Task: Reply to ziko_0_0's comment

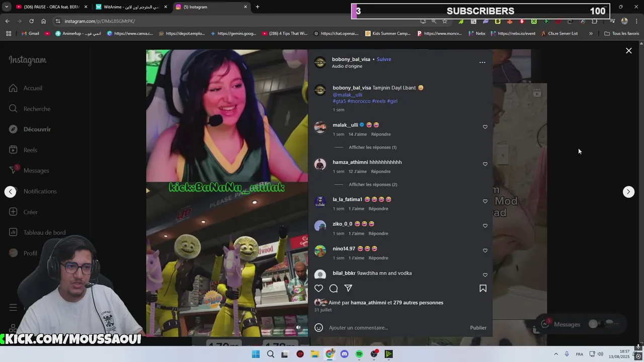Action: pos(378,233)
